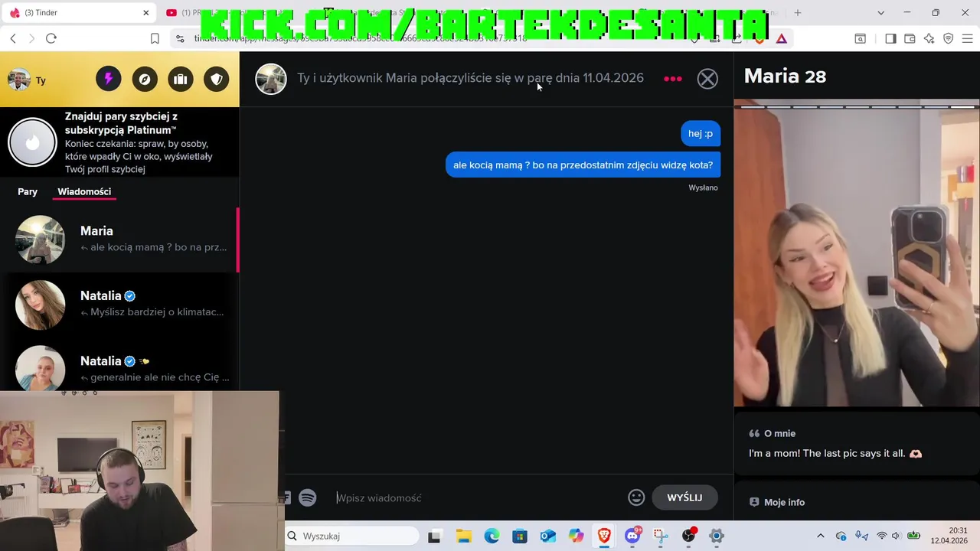Open Wi-Fi network settings in tray

(x=881, y=536)
